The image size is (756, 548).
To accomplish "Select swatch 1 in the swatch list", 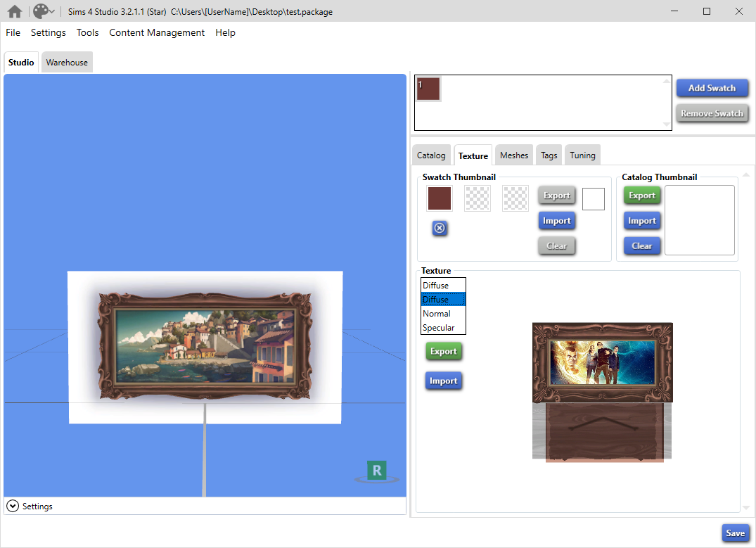I will [x=428, y=88].
